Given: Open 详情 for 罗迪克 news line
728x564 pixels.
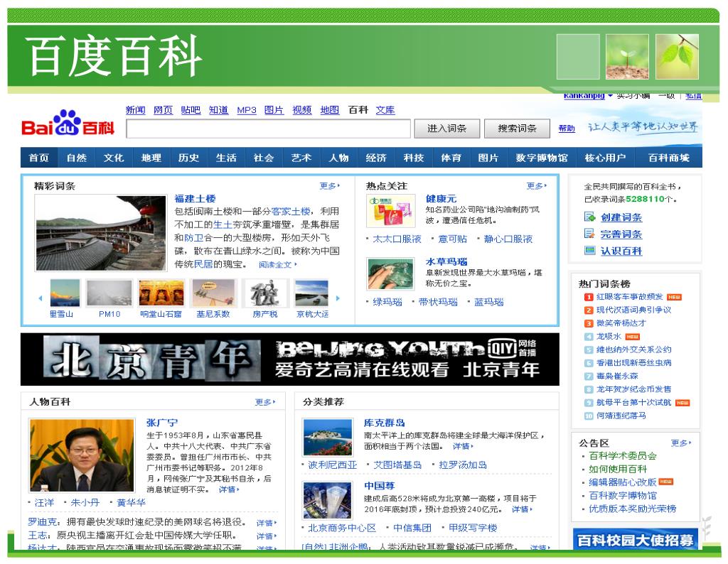Looking at the screenshot, I should (x=267, y=523).
